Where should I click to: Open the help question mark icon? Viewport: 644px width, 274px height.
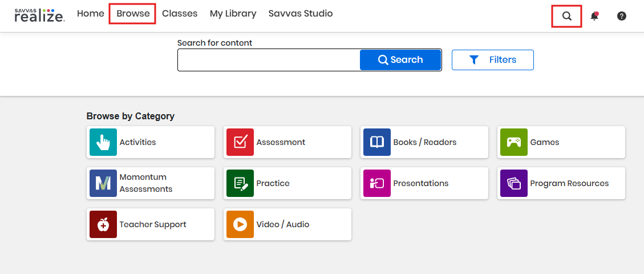tap(622, 16)
